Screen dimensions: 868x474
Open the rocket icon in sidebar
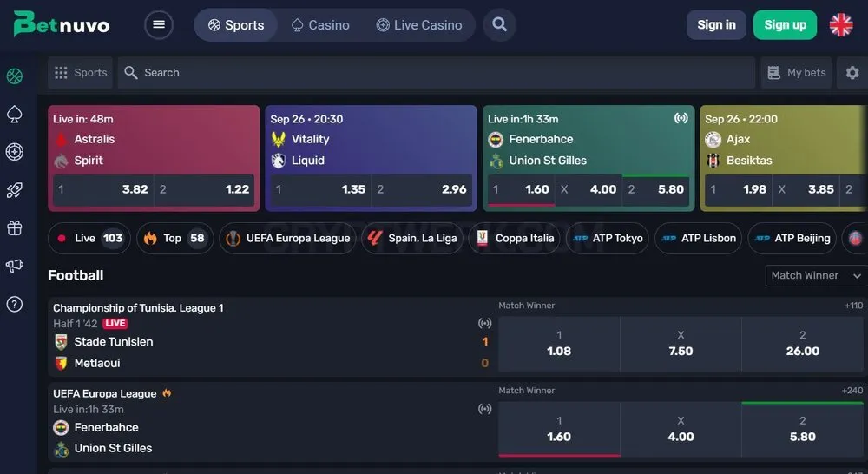click(15, 190)
